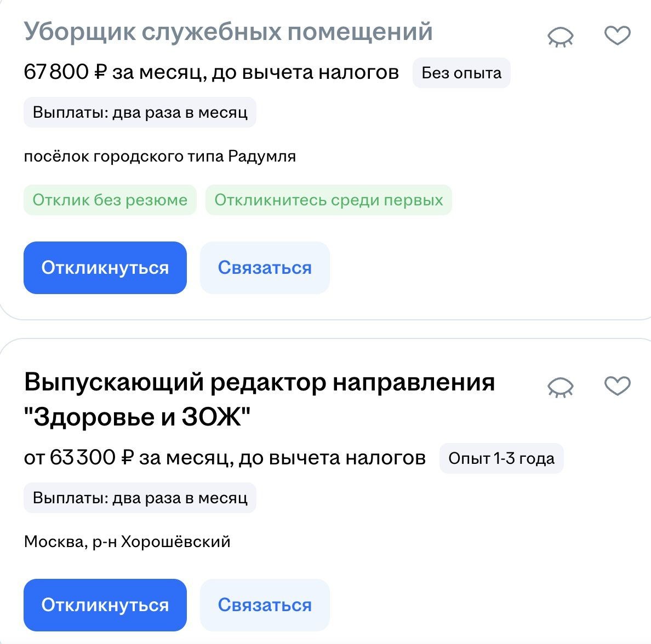The width and height of the screenshot is (651, 644).
Task: Click Выплаты tag on the Уборщик card
Action: (140, 112)
